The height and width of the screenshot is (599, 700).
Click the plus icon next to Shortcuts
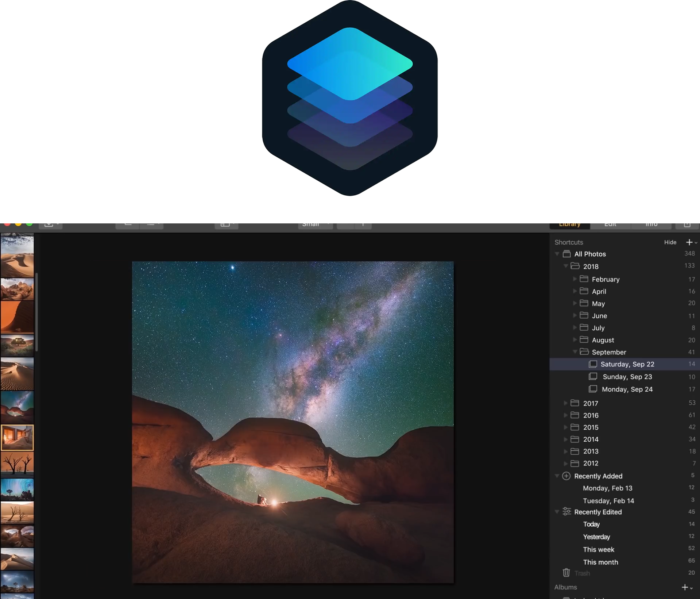(x=689, y=242)
